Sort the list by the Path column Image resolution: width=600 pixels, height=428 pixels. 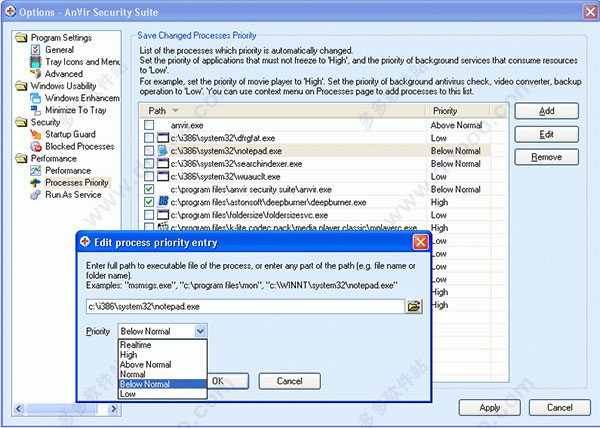[282, 111]
